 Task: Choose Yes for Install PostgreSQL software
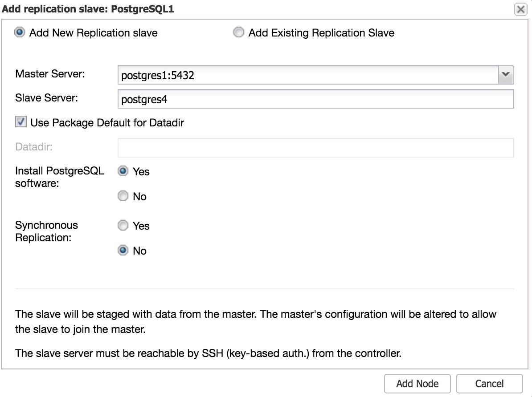point(123,171)
